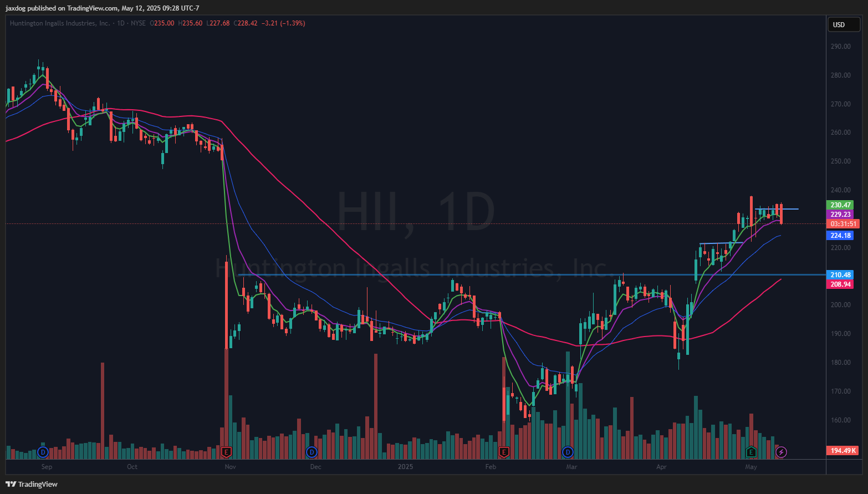This screenshot has height=494, width=868.
Task: Click the 220.00 price axis label
Action: 840,248
